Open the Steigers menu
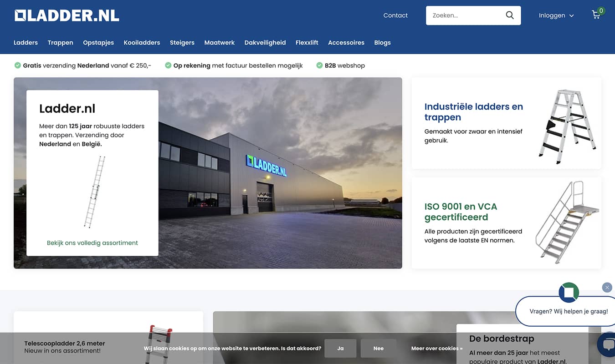 (182, 43)
